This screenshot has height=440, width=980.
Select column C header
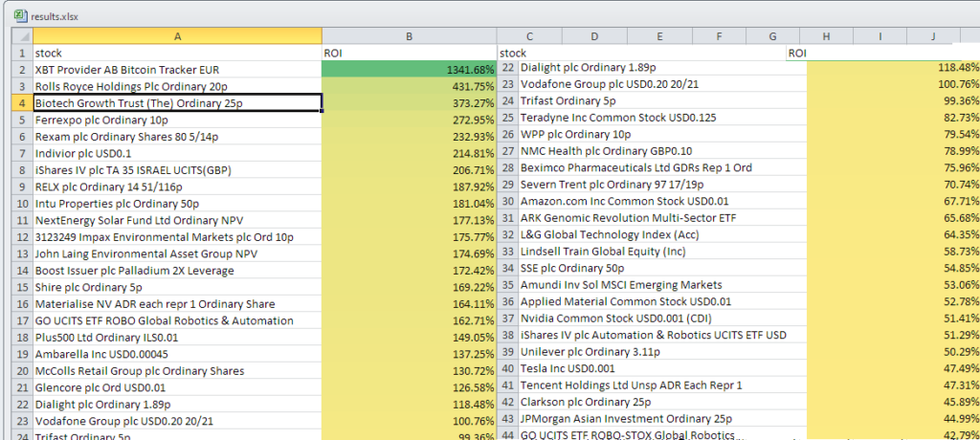coord(528,36)
